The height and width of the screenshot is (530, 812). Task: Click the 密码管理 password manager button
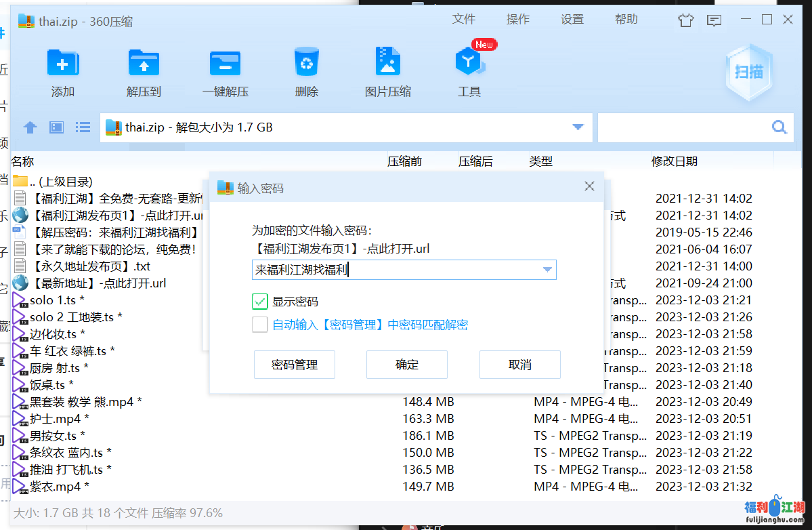click(294, 364)
